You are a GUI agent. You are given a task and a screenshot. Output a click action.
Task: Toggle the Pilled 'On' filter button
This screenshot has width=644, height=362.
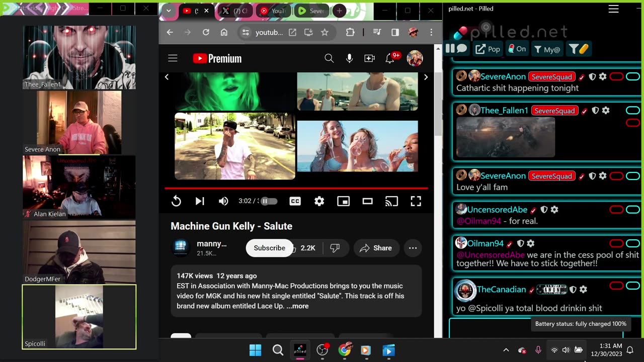(517, 49)
